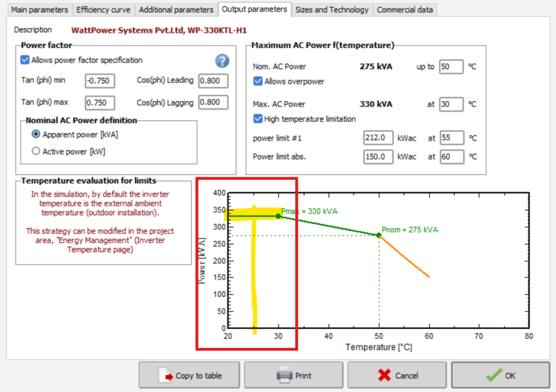Go to the Additional parameters tab
This screenshot has height=392, width=556.
(176, 10)
